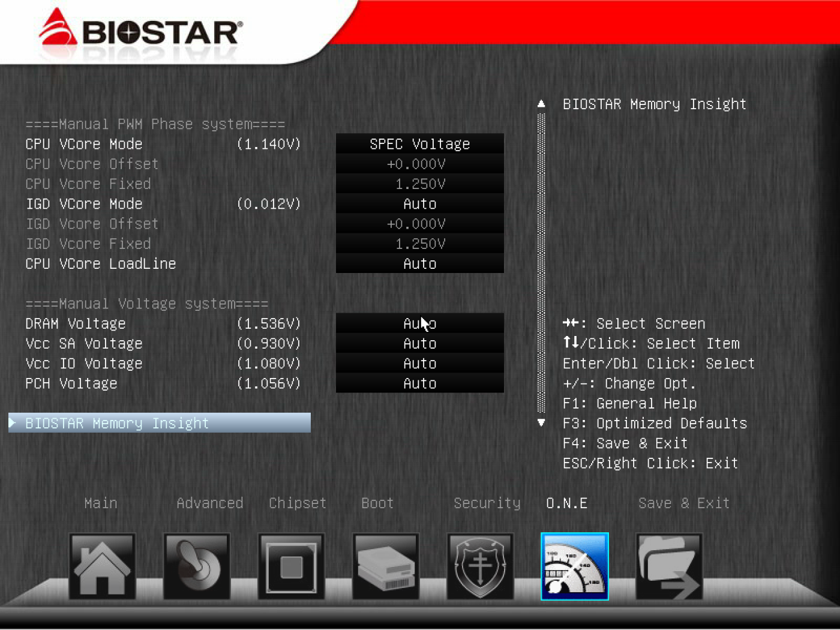Click the scrollbar down arrow
Viewport: 840px width, 630px height.
click(541, 423)
